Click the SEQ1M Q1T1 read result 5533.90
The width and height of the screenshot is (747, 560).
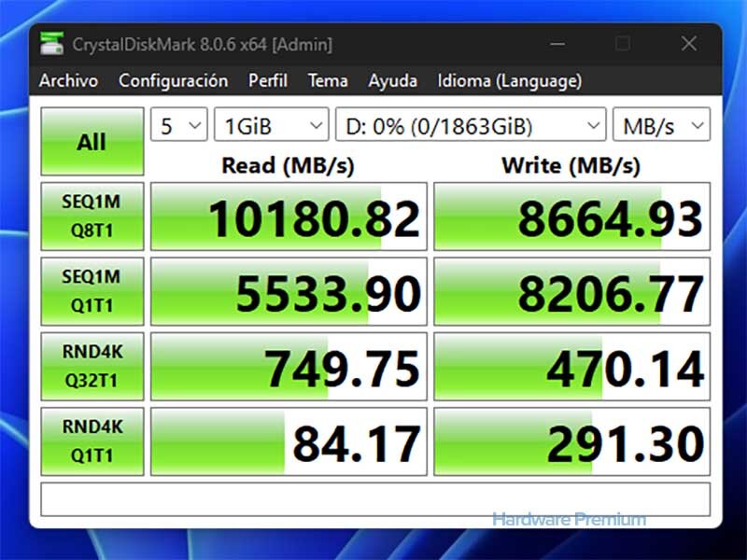pos(289,291)
